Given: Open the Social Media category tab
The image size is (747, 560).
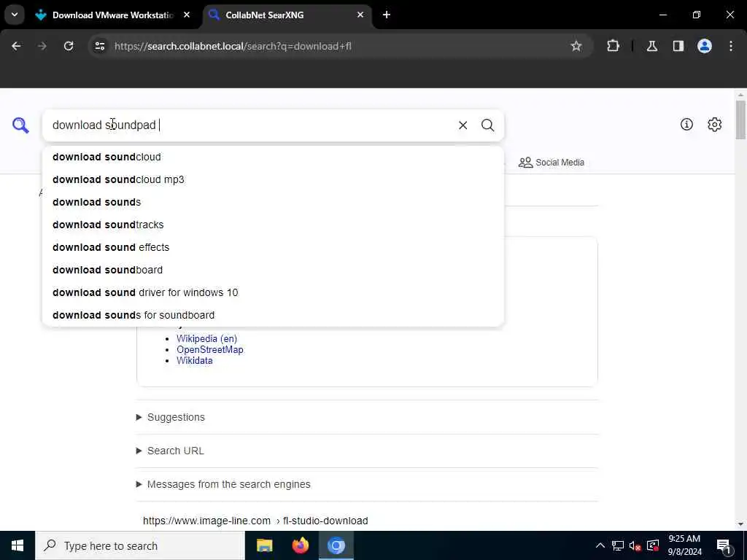Looking at the screenshot, I should pyautogui.click(x=551, y=163).
